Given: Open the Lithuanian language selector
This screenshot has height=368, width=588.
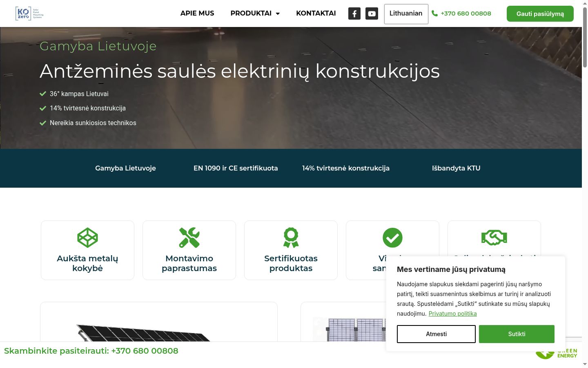Looking at the screenshot, I should pyautogui.click(x=406, y=14).
